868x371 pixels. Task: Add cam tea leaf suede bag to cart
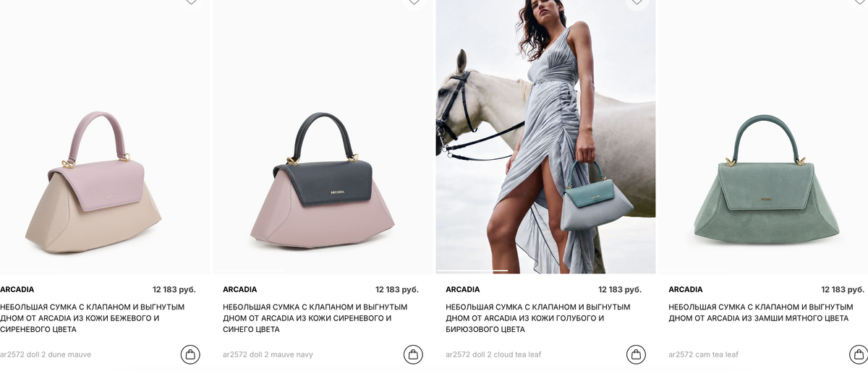click(858, 354)
